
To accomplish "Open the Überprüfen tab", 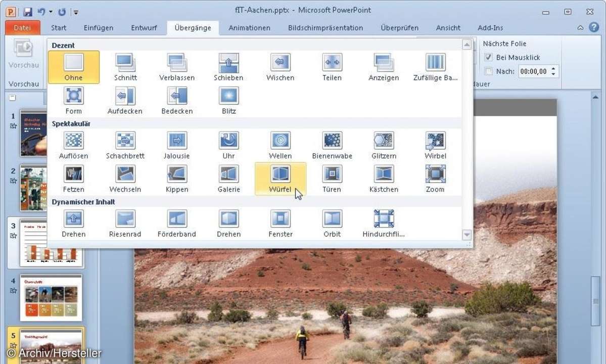I will tap(400, 28).
